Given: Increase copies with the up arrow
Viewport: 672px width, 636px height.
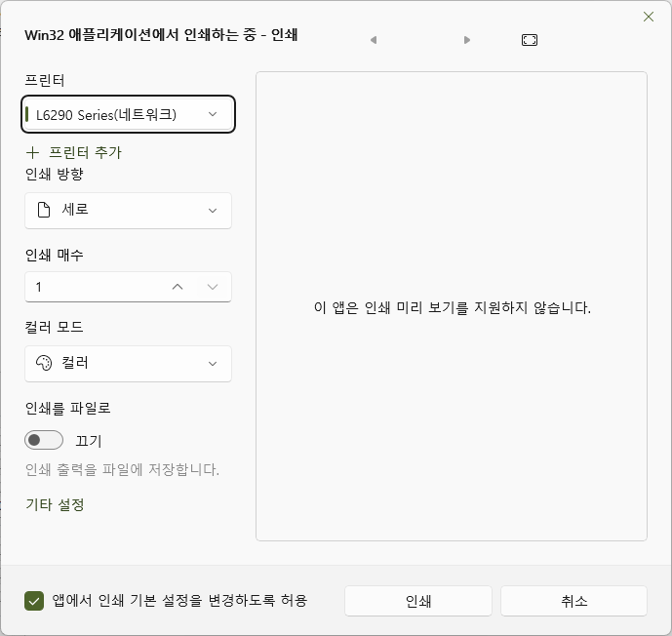Looking at the screenshot, I should 178,287.
